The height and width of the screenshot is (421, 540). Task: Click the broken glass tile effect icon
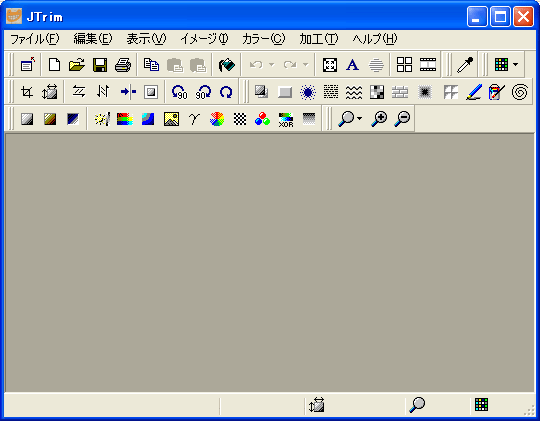click(451, 92)
